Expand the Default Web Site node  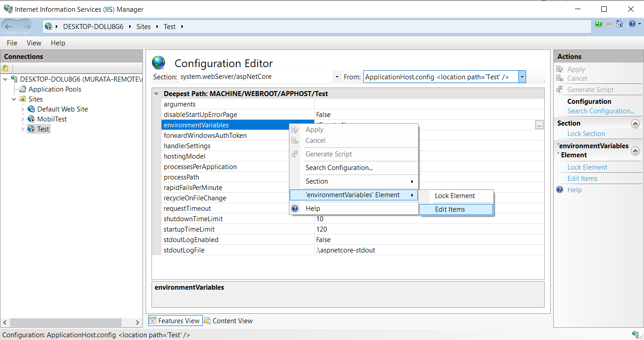coord(23,109)
